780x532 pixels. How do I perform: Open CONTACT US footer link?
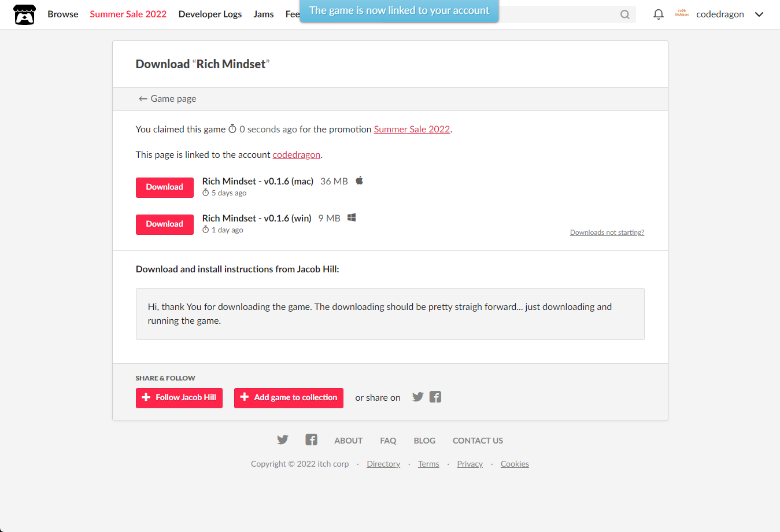point(478,441)
